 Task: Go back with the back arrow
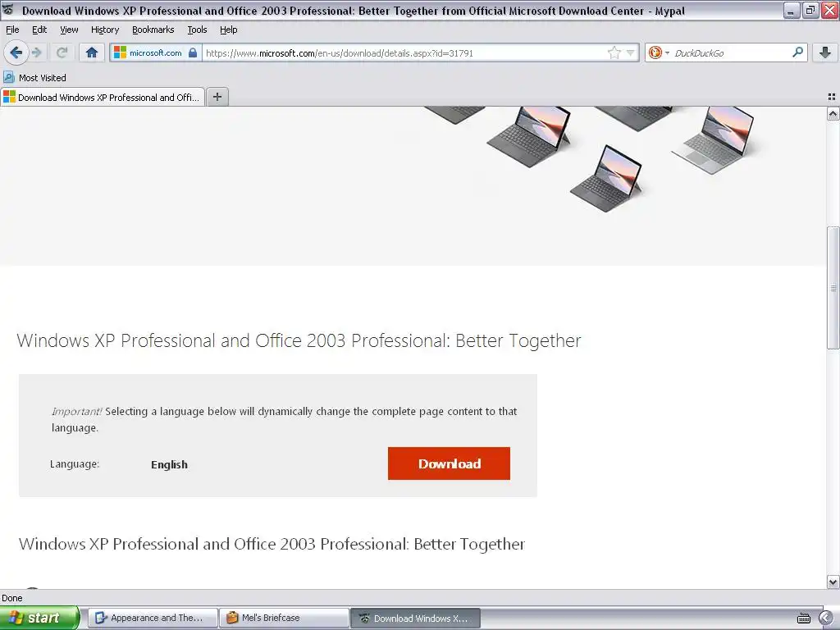[x=16, y=52]
